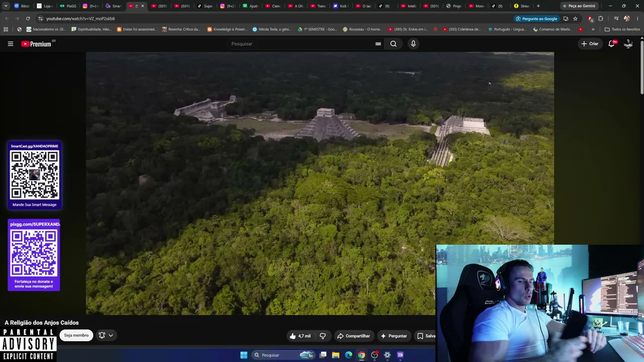Viewport: 644px width, 362px height.
Task: Click the YouTube search magnifier button
Action: [393, 44]
